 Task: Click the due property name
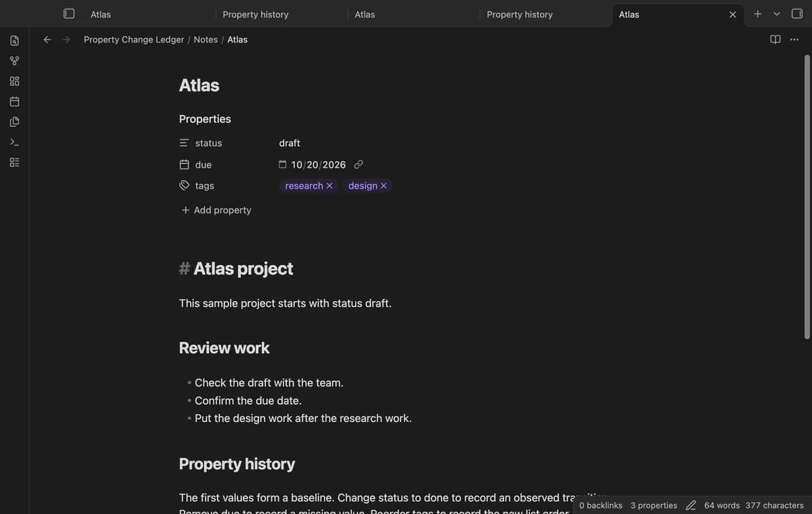click(204, 164)
